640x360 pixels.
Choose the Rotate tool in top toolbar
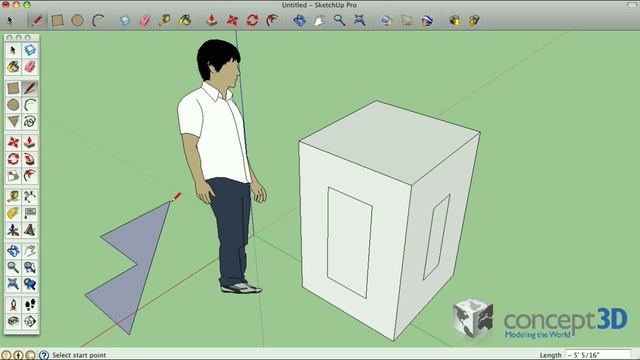[x=252, y=20]
